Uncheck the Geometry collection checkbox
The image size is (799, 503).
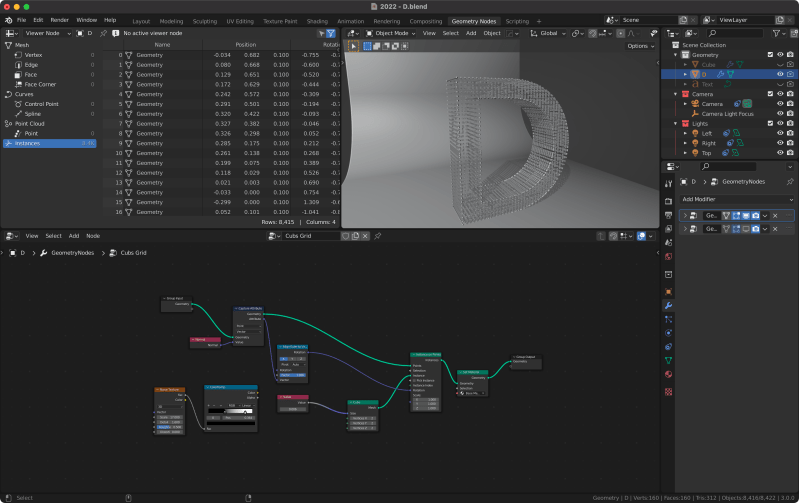point(770,55)
